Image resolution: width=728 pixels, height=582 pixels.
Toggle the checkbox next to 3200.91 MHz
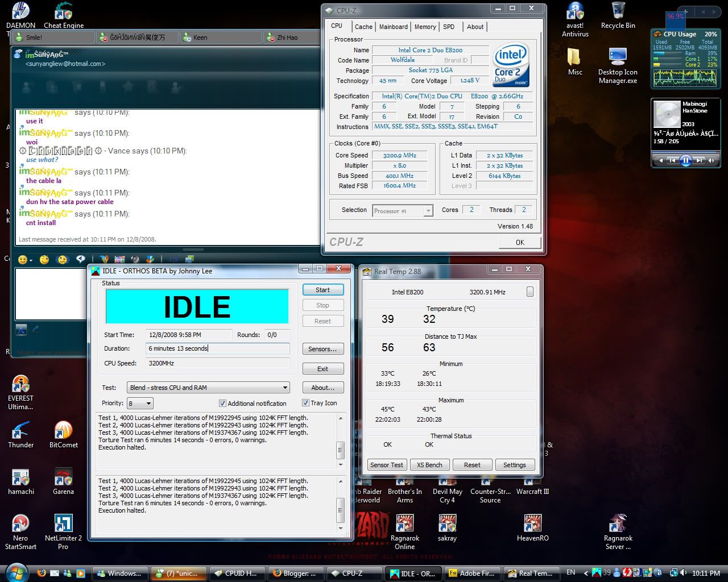(530, 292)
